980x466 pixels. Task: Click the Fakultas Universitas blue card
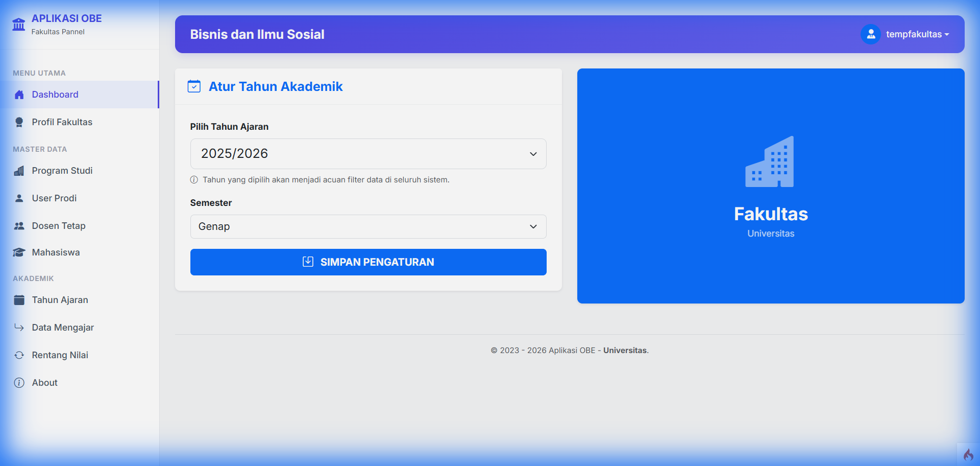tap(771, 266)
